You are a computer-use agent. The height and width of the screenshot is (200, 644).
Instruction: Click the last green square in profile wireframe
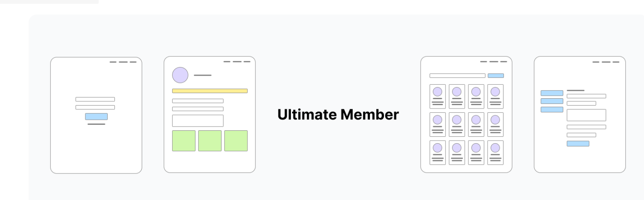tap(236, 141)
